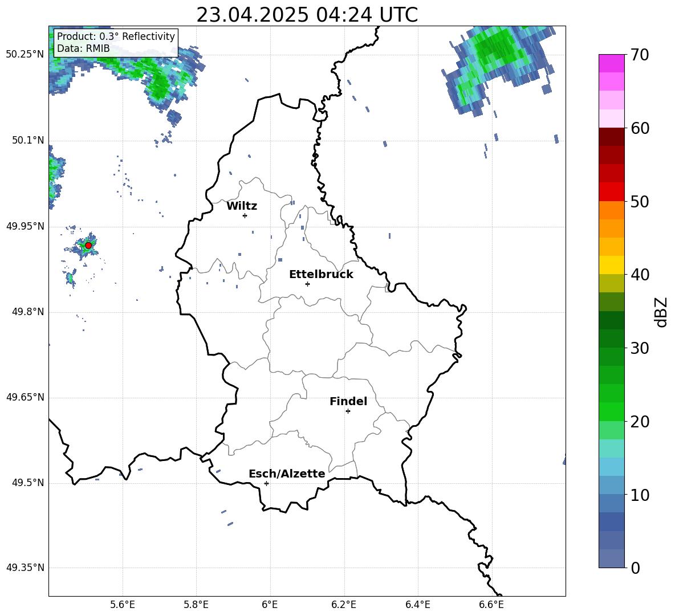The width and height of the screenshot is (675, 616).
Task: Click the 6.2°E longitude label
Action: tap(344, 605)
